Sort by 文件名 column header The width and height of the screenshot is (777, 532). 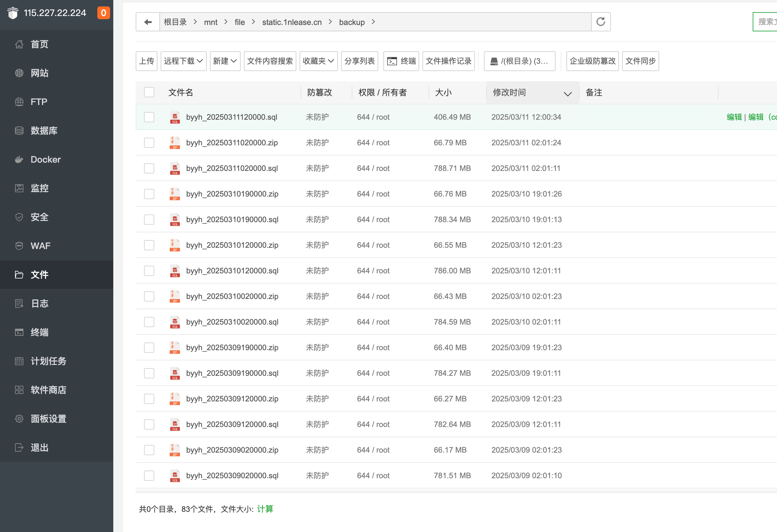pyautogui.click(x=180, y=93)
